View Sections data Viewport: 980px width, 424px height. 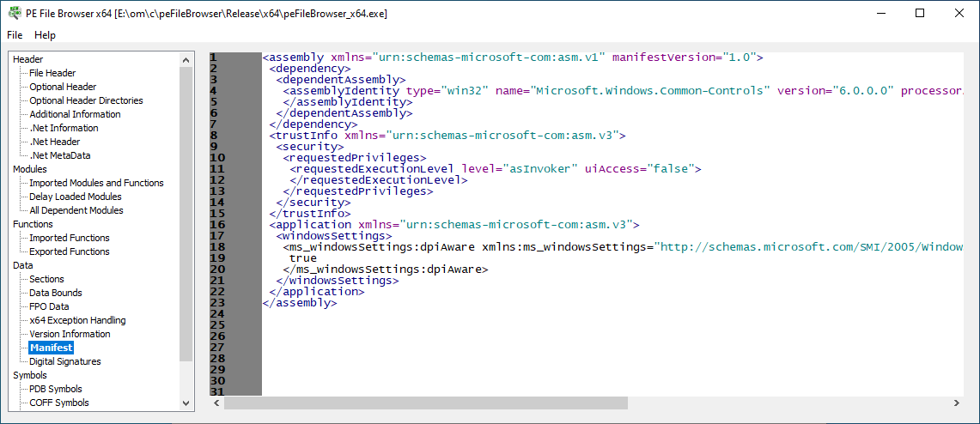click(47, 279)
